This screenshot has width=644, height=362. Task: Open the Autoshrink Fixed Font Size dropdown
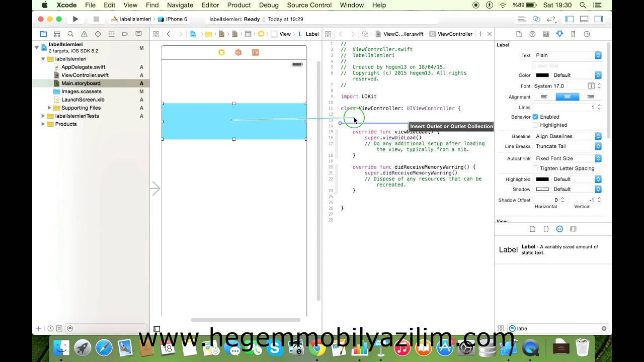567,158
